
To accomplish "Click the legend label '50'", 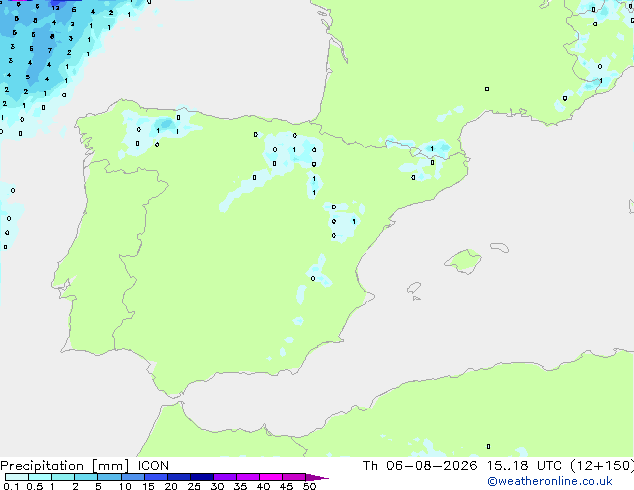I will (309, 486).
